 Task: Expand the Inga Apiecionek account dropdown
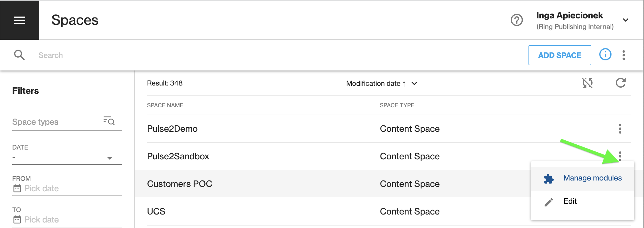[x=625, y=20]
